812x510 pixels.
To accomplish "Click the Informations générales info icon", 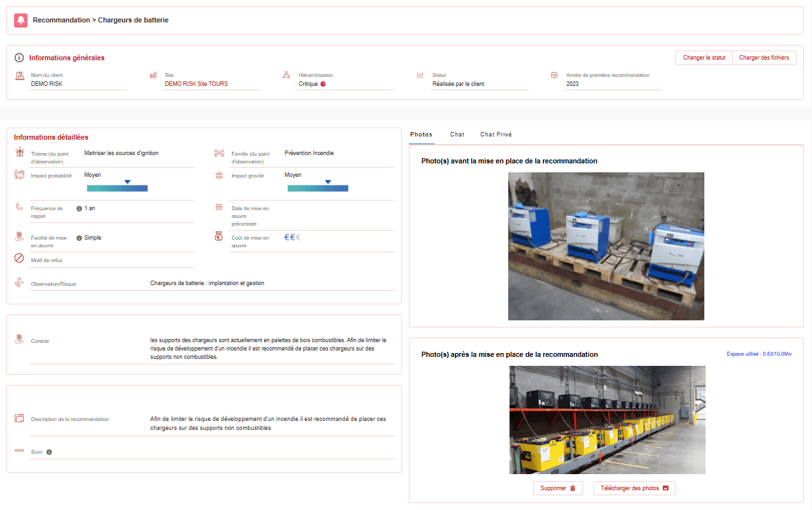I will (x=19, y=58).
